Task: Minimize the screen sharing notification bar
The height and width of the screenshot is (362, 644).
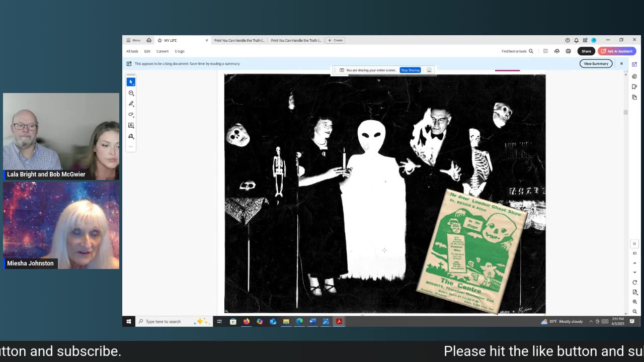Action: (x=429, y=70)
